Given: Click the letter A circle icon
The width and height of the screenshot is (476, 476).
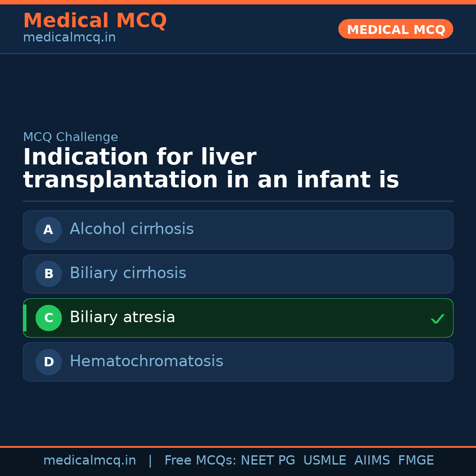Looking at the screenshot, I should (x=48, y=230).
